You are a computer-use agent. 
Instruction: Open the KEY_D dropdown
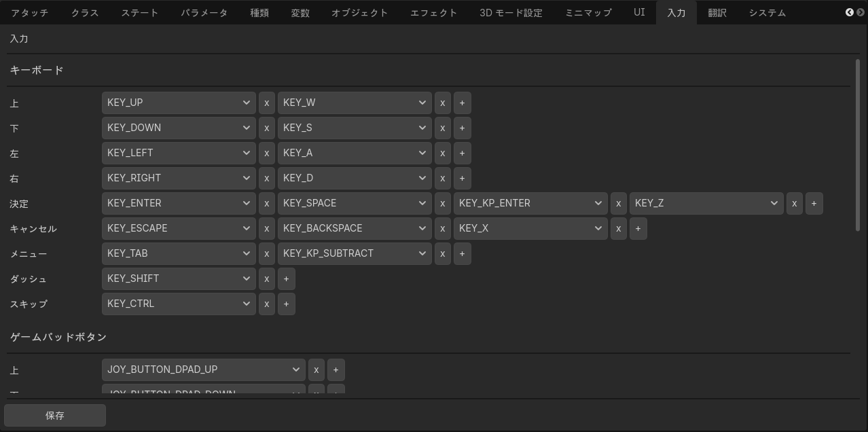click(355, 178)
